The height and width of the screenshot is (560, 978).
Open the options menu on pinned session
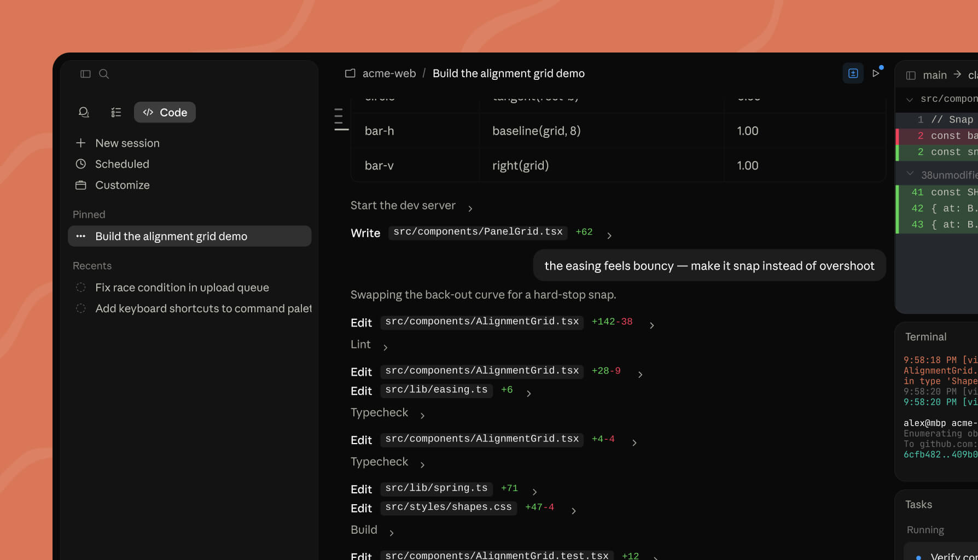80,236
